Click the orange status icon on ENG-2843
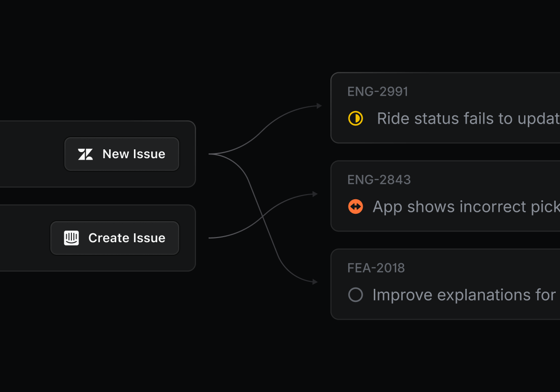This screenshot has width=560, height=392. pos(356,206)
